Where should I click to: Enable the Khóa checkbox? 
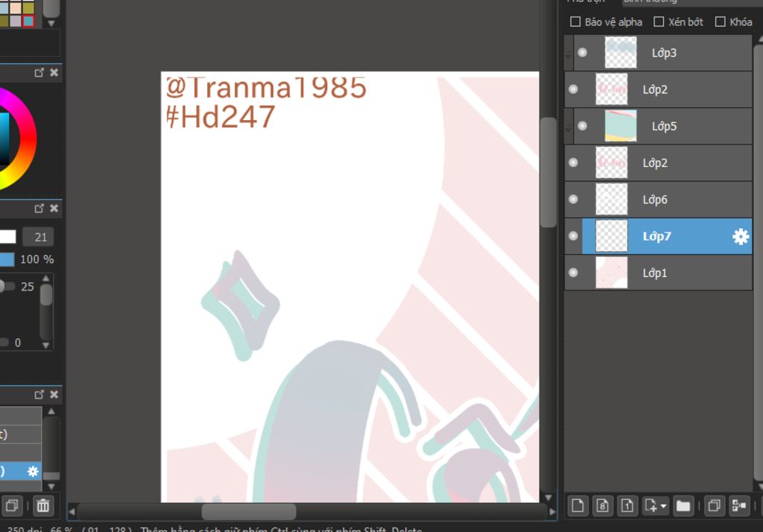pyautogui.click(x=721, y=22)
